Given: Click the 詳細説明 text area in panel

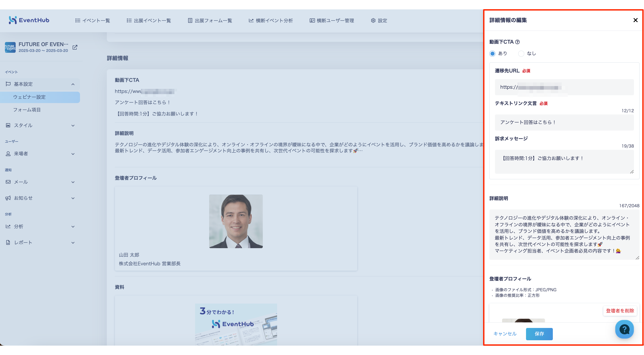Looking at the screenshot, I should (564, 235).
